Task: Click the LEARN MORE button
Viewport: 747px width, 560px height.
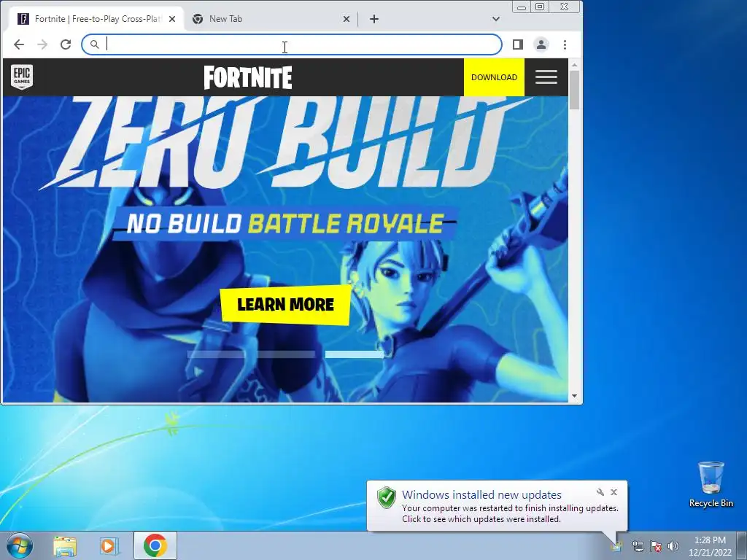Action: tap(285, 305)
